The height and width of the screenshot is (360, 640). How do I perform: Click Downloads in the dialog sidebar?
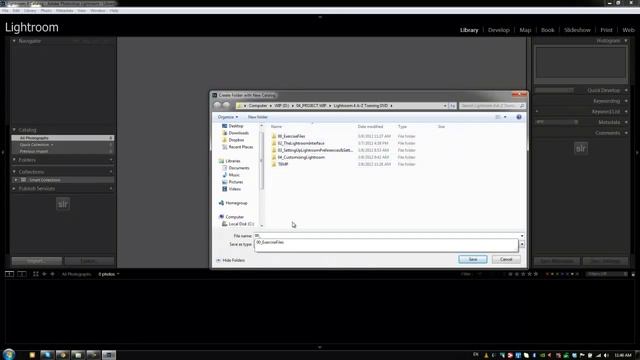[238, 133]
